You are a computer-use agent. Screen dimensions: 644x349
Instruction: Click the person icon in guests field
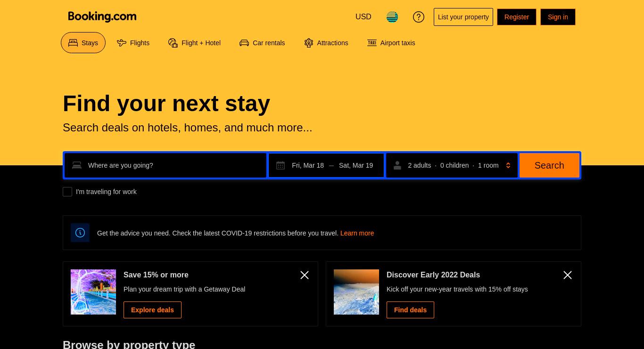coord(397,165)
